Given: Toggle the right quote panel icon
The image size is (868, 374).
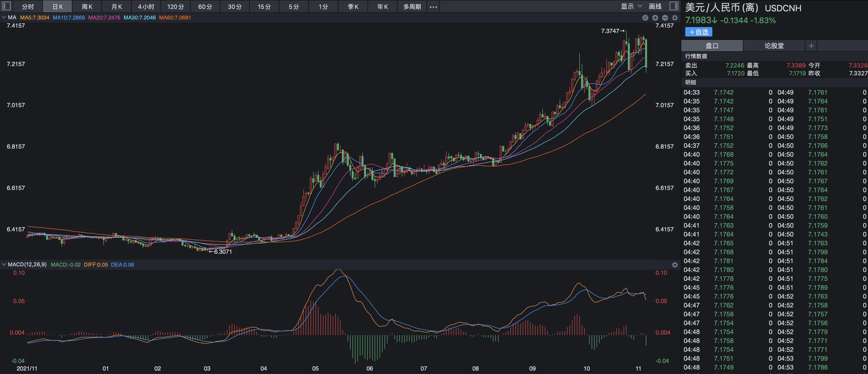Looking at the screenshot, I should [x=674, y=6].
